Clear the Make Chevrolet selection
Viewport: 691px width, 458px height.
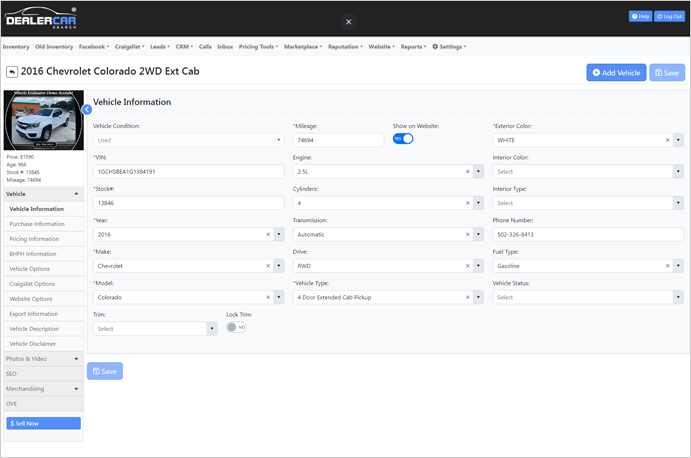click(268, 266)
